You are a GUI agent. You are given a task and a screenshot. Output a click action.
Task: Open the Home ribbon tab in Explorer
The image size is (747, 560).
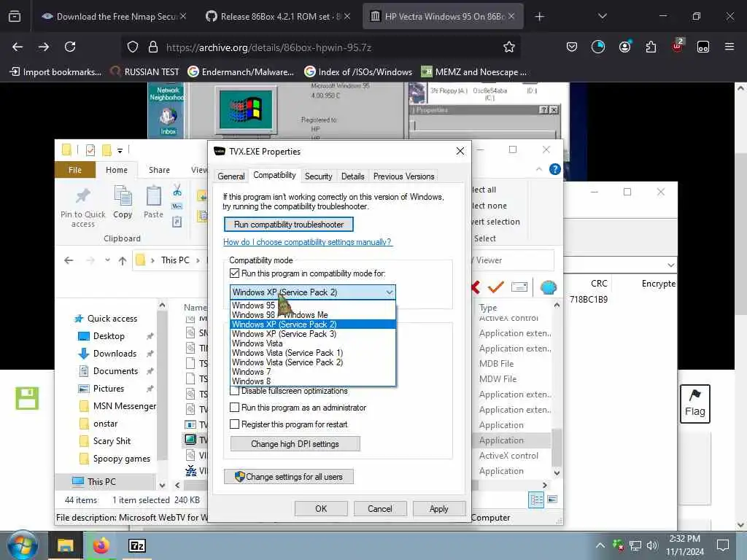click(x=117, y=170)
